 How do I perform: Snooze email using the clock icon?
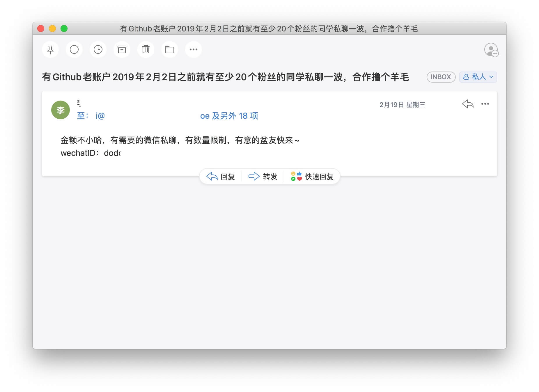coord(98,50)
